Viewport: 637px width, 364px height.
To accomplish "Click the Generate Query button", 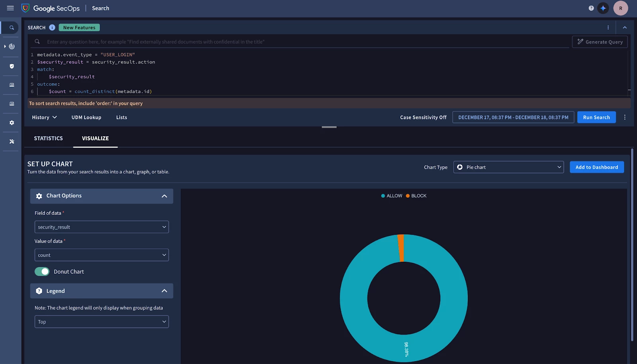I will (x=600, y=42).
